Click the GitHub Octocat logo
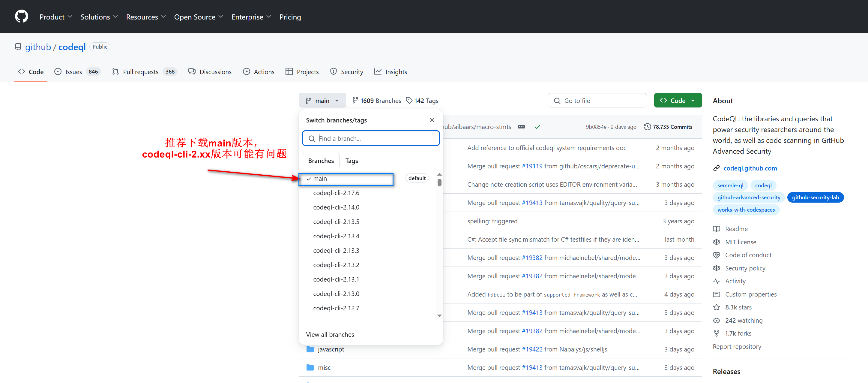 pyautogui.click(x=21, y=16)
